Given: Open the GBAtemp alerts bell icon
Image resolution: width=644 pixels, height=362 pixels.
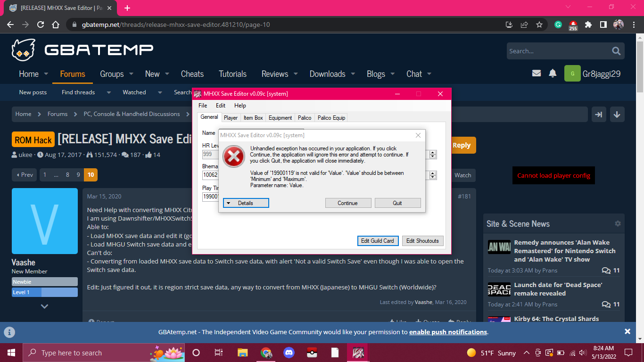Looking at the screenshot, I should [x=553, y=73].
